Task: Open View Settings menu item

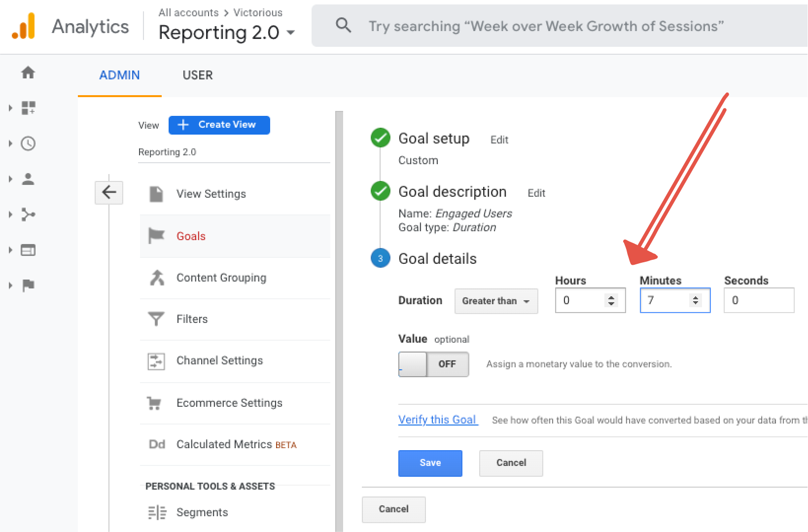Action: click(x=235, y=194)
